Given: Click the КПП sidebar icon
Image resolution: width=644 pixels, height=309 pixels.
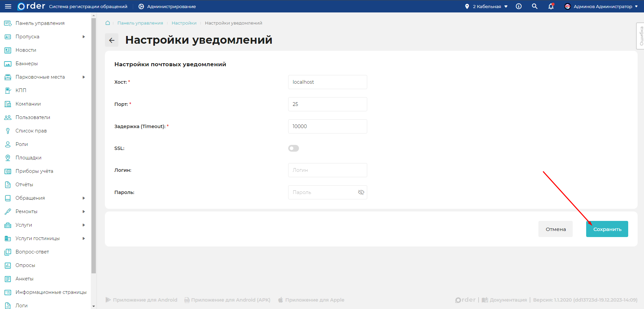Looking at the screenshot, I should (7, 90).
